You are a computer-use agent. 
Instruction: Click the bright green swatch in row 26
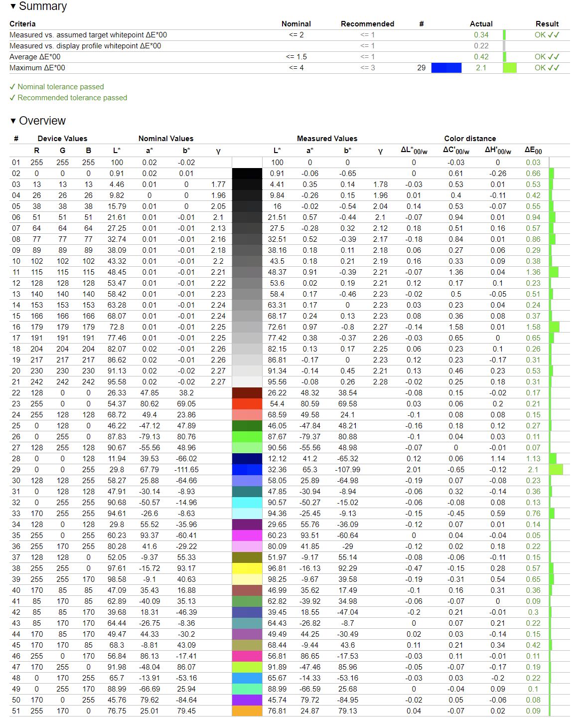click(247, 437)
